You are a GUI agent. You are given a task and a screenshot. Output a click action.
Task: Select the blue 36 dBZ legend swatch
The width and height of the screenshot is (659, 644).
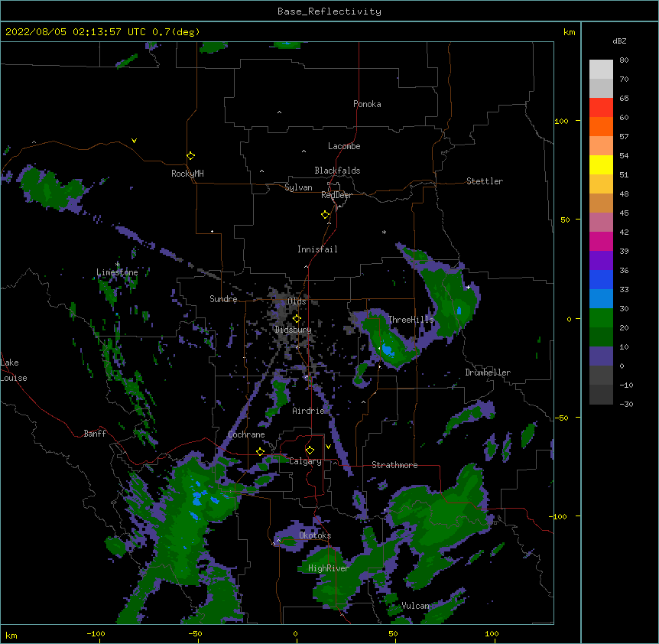[x=601, y=279]
